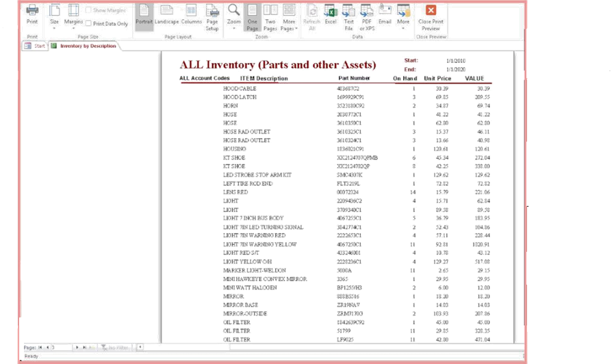This screenshot has height=364, width=614.
Task: Click the MIRROR BASE item description
Action: click(240, 305)
